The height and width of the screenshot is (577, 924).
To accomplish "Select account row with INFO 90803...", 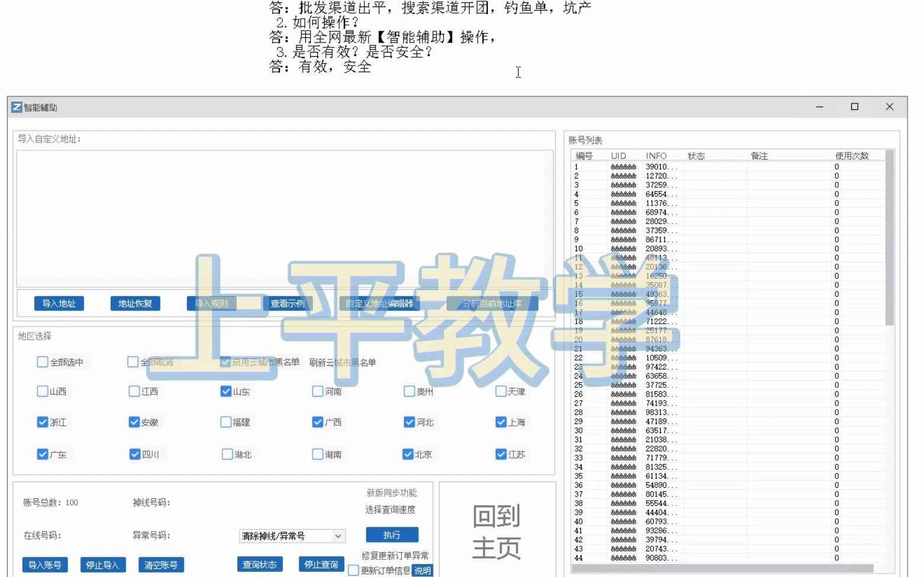I will point(728,557).
